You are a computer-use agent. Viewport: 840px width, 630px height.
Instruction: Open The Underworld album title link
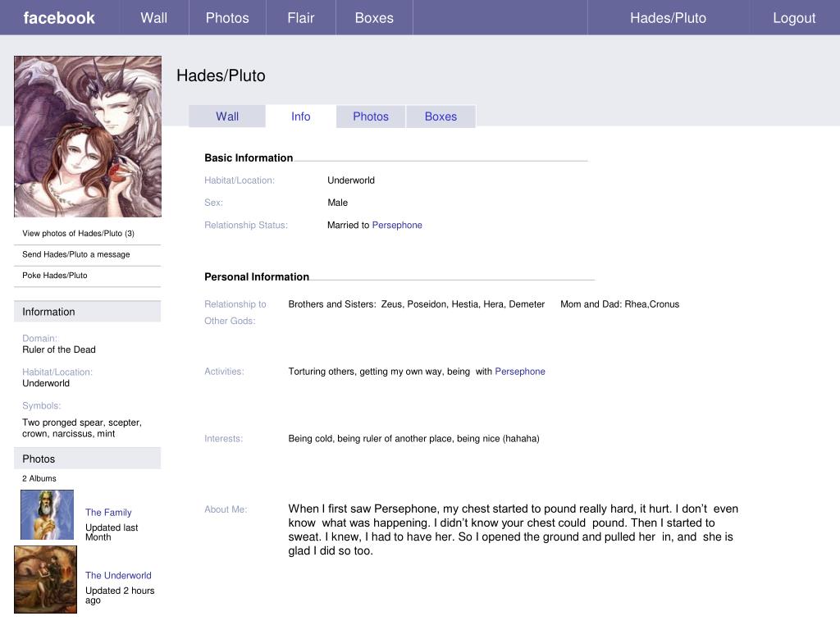118,576
